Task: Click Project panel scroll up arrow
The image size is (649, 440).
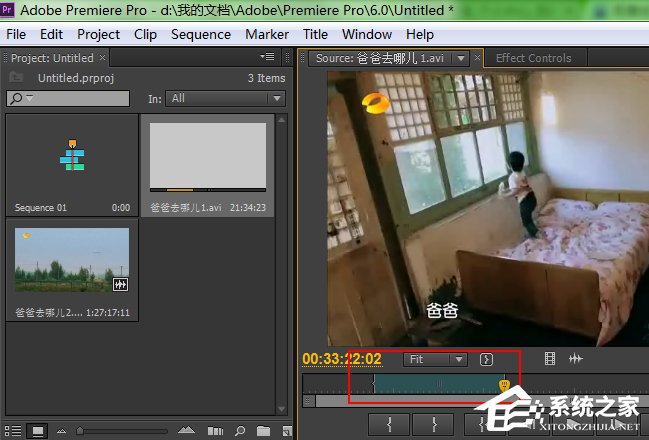Action: [281, 120]
